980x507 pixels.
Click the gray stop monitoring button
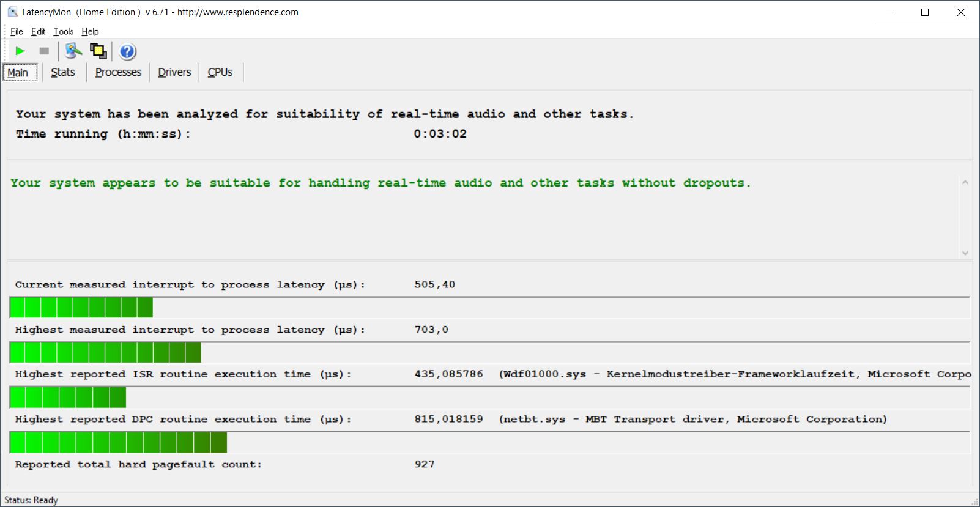pos(44,51)
